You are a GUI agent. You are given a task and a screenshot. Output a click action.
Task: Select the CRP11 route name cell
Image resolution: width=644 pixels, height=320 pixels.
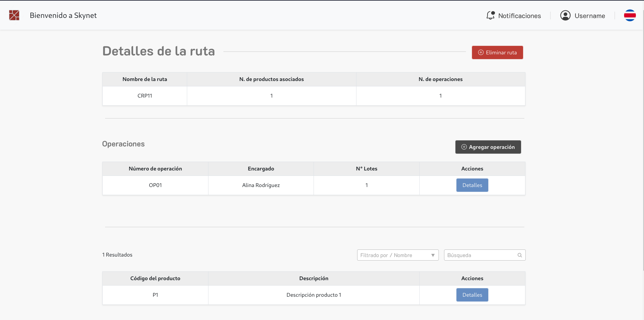click(145, 96)
